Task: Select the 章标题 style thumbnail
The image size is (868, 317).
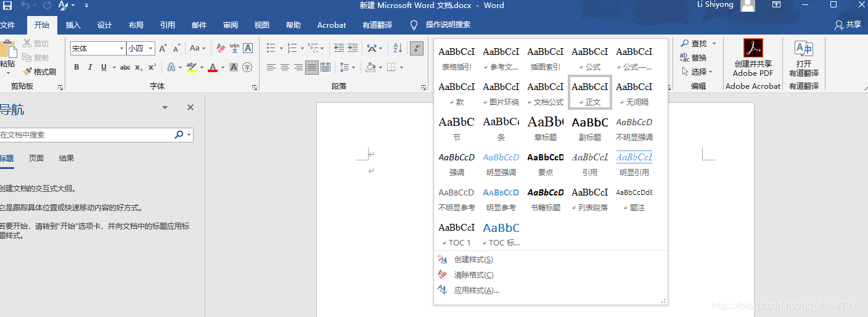Action: click(x=546, y=128)
